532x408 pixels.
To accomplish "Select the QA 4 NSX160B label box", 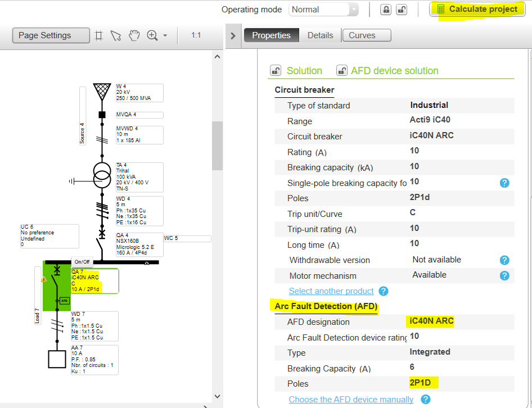I will (x=139, y=244).
